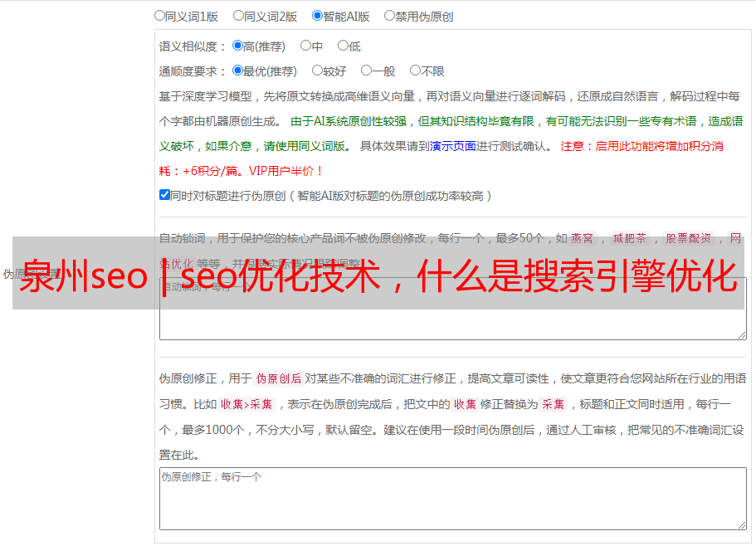Viewport: 756px width, 546px height.
Task: Choose the 智能AI版 radio option
Action: pos(317,16)
